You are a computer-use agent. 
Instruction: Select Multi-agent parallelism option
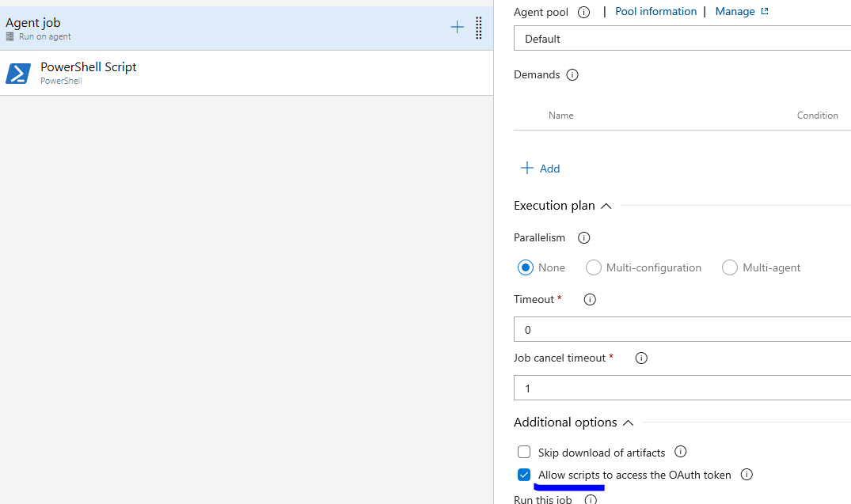click(729, 267)
